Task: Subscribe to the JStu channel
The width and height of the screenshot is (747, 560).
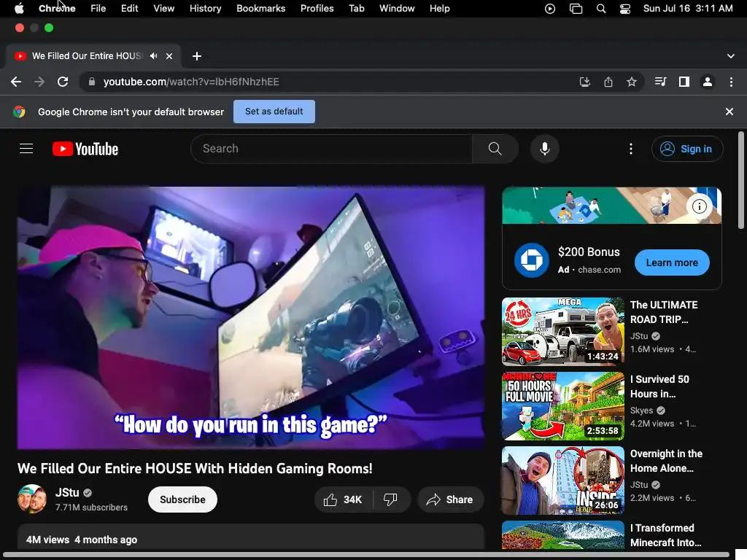Action: click(182, 499)
